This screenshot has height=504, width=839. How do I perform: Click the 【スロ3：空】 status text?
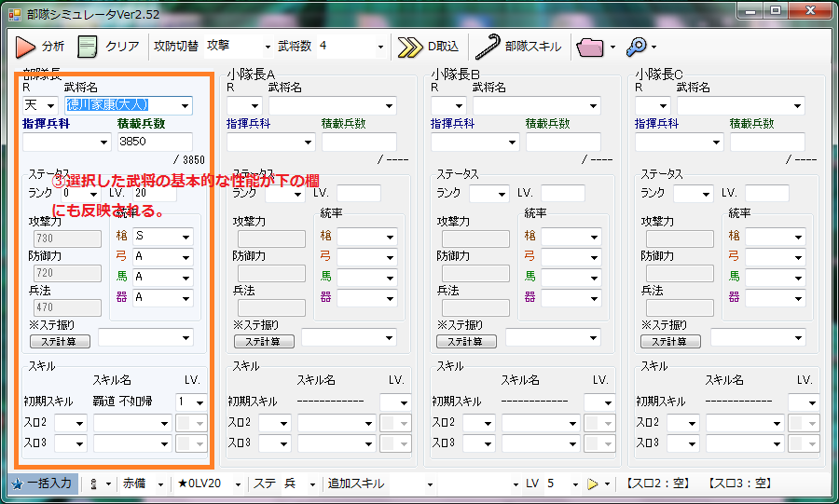[x=738, y=484]
